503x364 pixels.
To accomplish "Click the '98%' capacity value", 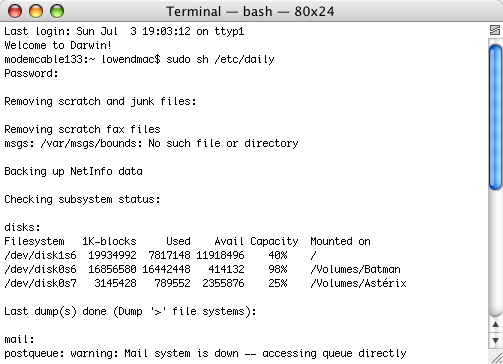I will click(278, 269).
